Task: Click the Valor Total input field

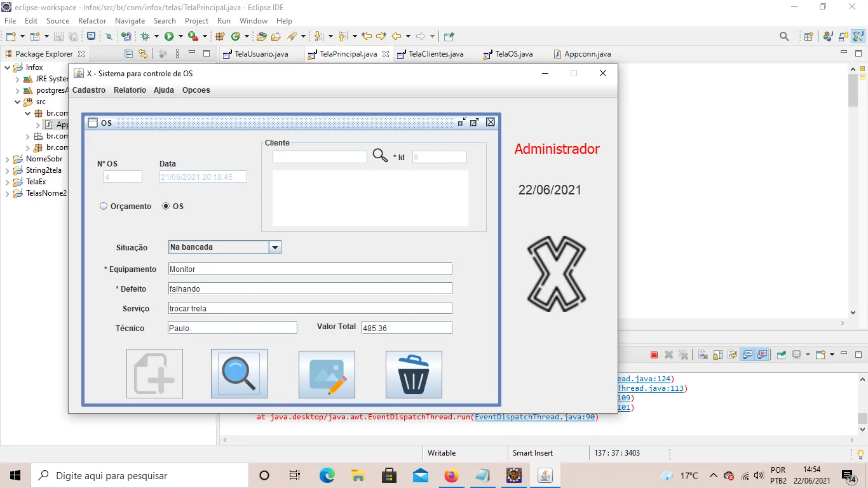Action: click(407, 328)
